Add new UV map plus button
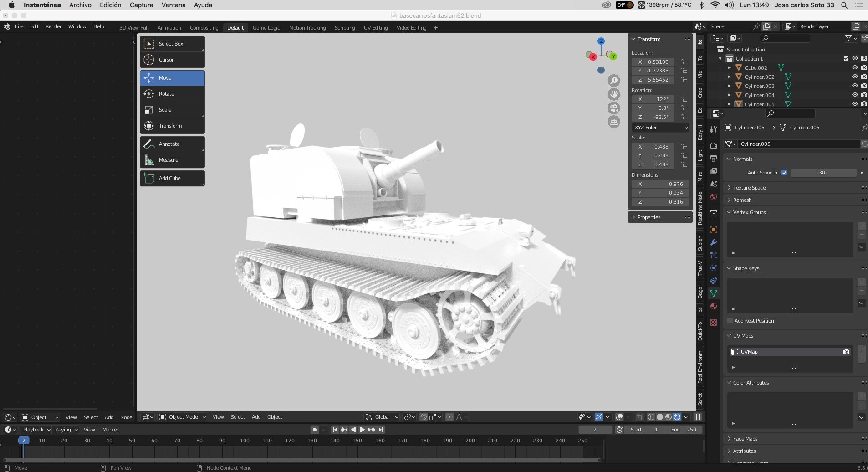 click(862, 349)
